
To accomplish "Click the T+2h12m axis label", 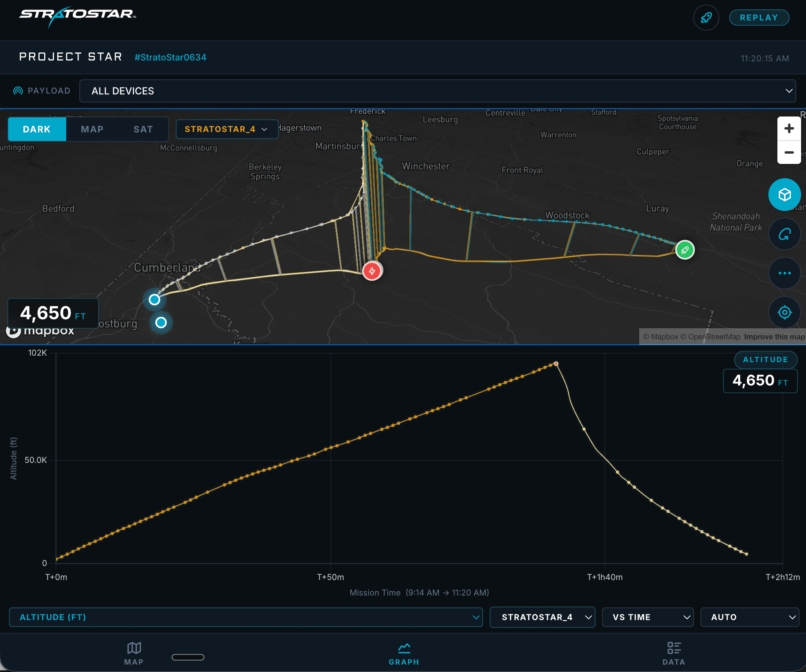I will click(783, 577).
